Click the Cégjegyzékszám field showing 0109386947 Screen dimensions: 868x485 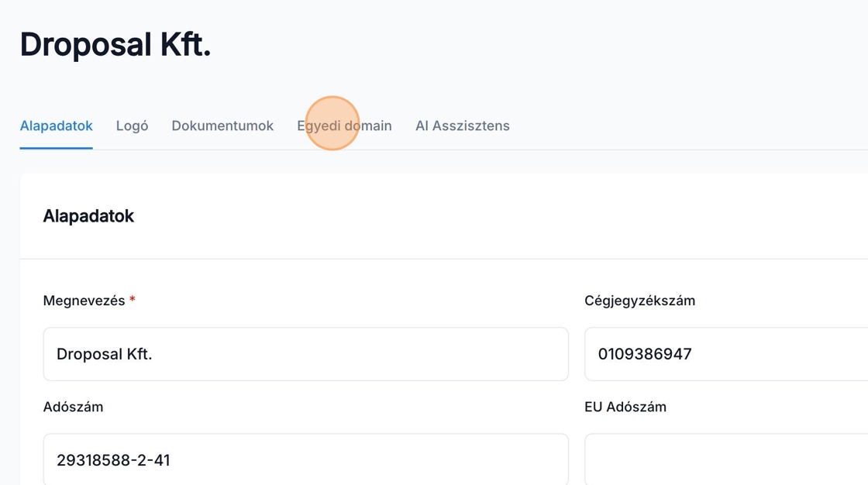[725, 354]
